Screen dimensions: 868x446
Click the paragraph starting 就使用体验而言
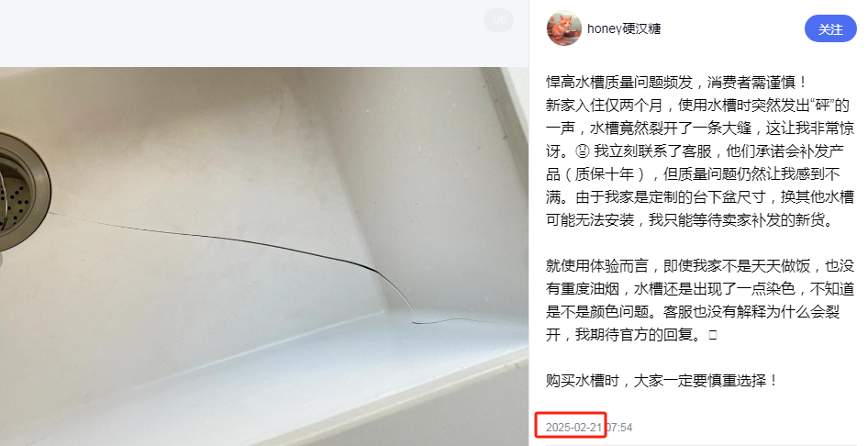(700, 300)
